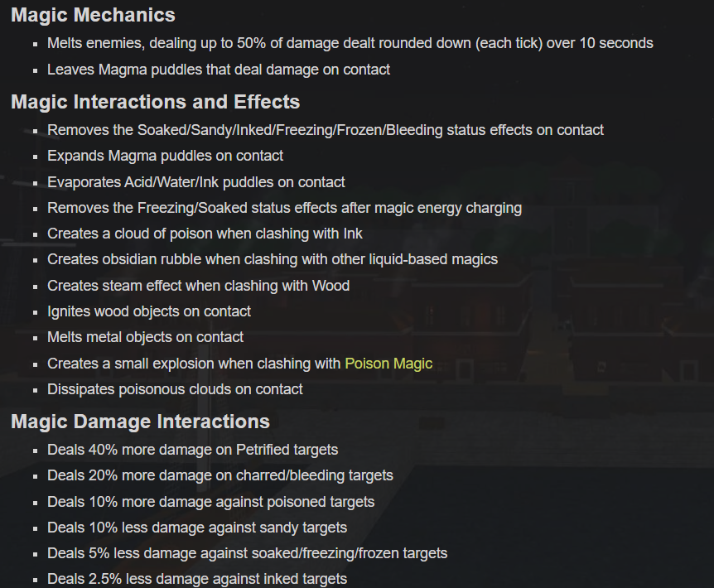The height and width of the screenshot is (588, 714).
Task: Click the Leaves Magma puddles bullet text
Action: click(x=219, y=70)
